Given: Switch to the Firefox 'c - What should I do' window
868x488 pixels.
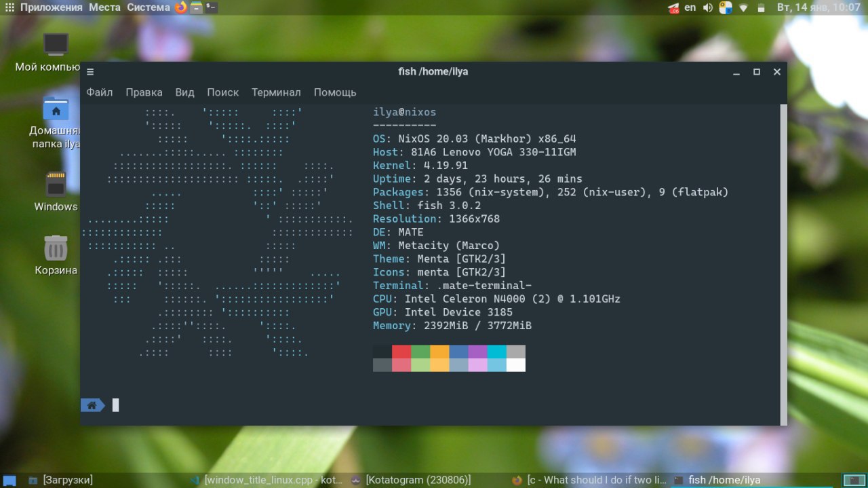Looking at the screenshot, I should (x=590, y=480).
